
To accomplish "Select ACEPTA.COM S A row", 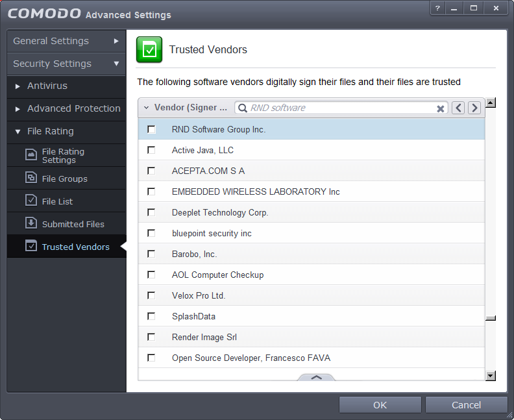I will (x=312, y=171).
